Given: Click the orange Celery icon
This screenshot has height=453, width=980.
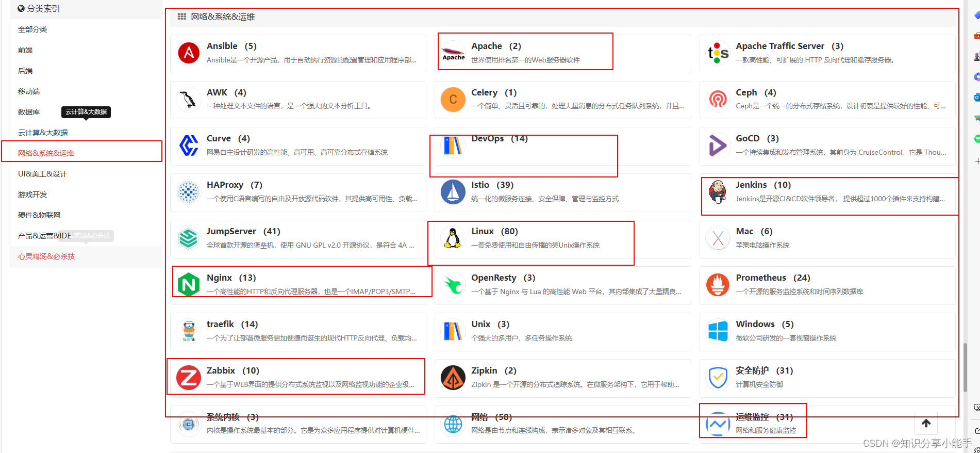Looking at the screenshot, I should 454,100.
